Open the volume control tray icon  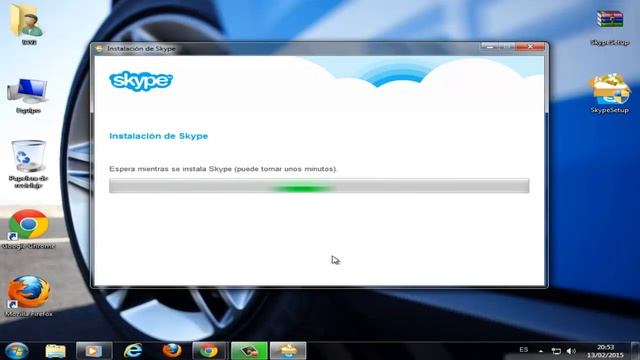(x=571, y=351)
